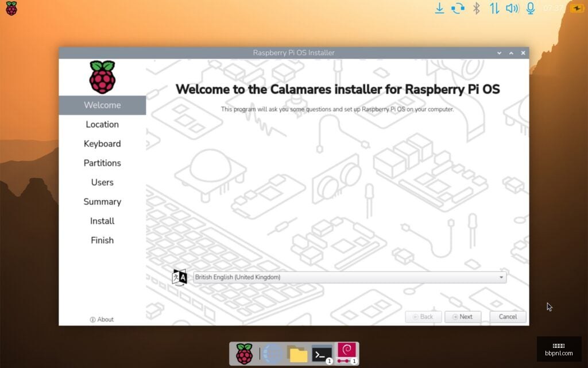Launch the web browser globe in dock
The height and width of the screenshot is (368, 588).
[x=273, y=354]
